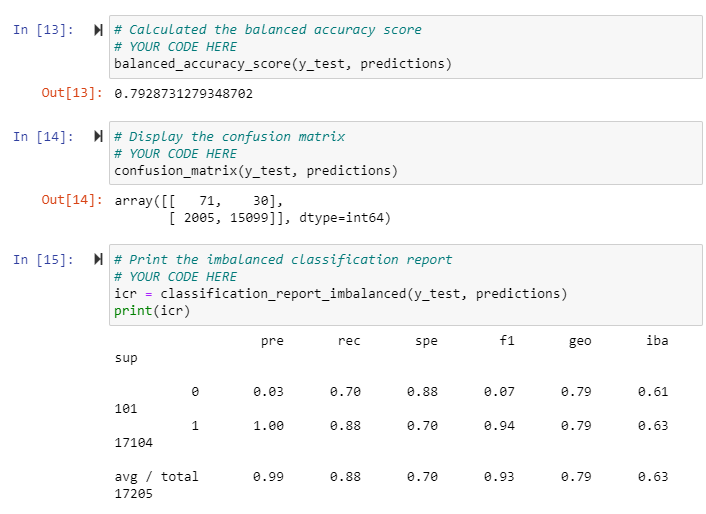
Task: Click the dtype=int64 text
Action: [x=341, y=218]
